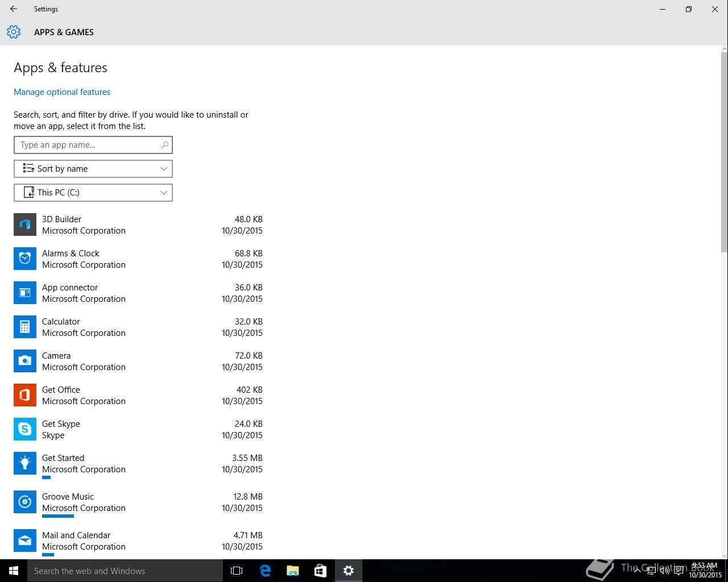The height and width of the screenshot is (582, 728).
Task: Select the Alarms & Clock app name
Action: [71, 253]
